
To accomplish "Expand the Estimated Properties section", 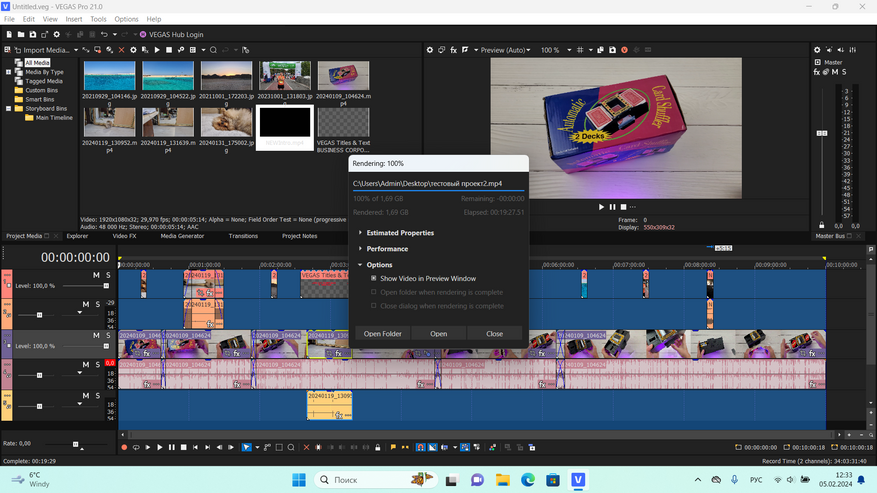I will coord(400,232).
